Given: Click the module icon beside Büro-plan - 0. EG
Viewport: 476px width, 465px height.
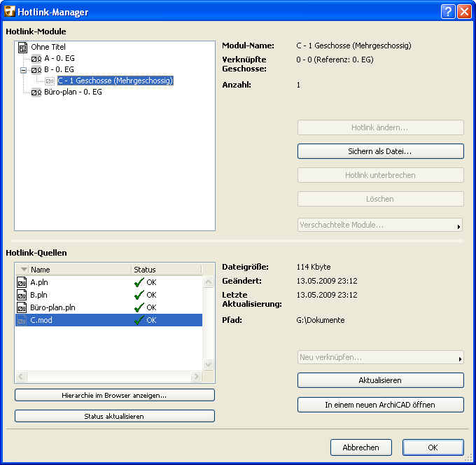Looking at the screenshot, I should coord(36,92).
